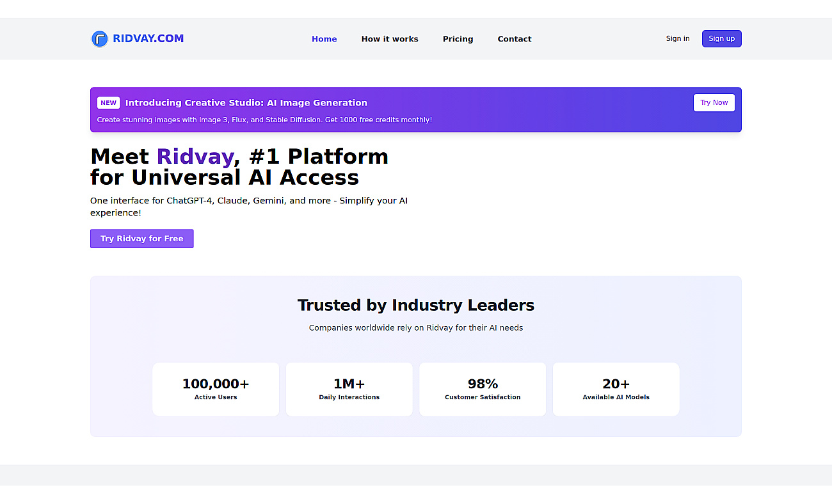Click the Sign in link
Viewport: 832px width, 504px height.
tap(678, 38)
